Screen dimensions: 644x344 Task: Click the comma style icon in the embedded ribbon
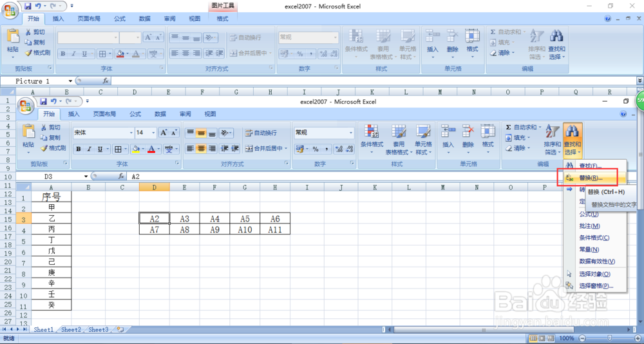point(327,149)
